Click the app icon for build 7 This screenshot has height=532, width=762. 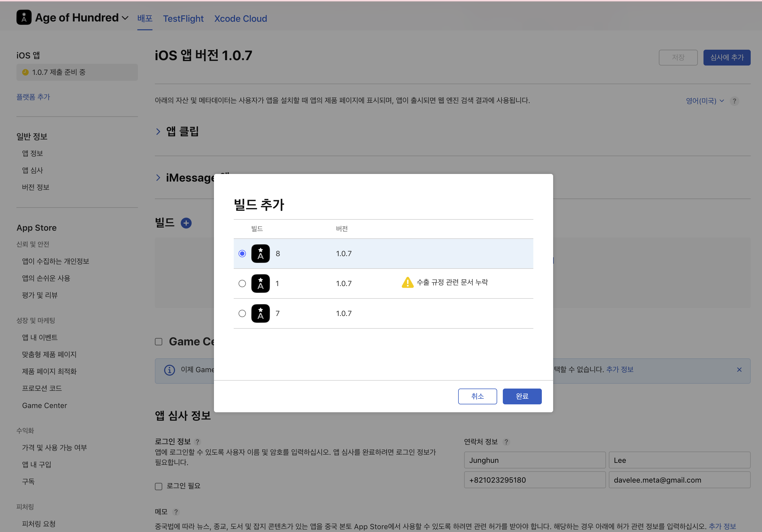tap(261, 313)
